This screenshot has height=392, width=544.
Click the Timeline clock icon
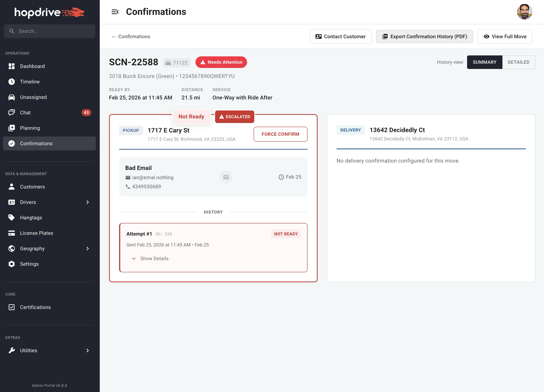tap(12, 82)
